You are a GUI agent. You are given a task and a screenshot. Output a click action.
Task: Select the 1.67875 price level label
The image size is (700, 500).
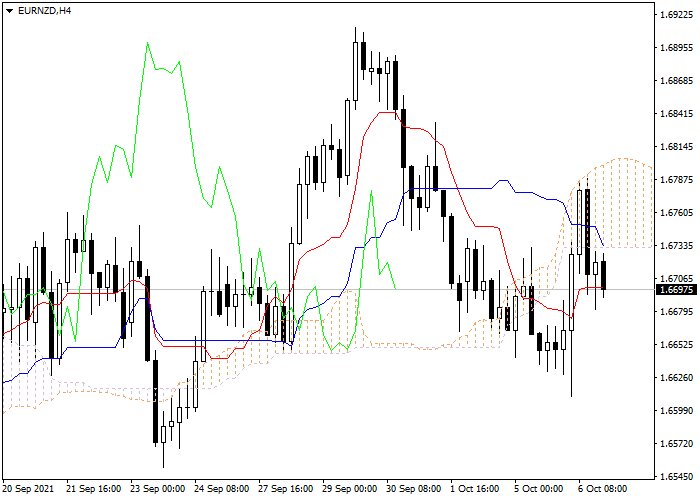(677, 180)
